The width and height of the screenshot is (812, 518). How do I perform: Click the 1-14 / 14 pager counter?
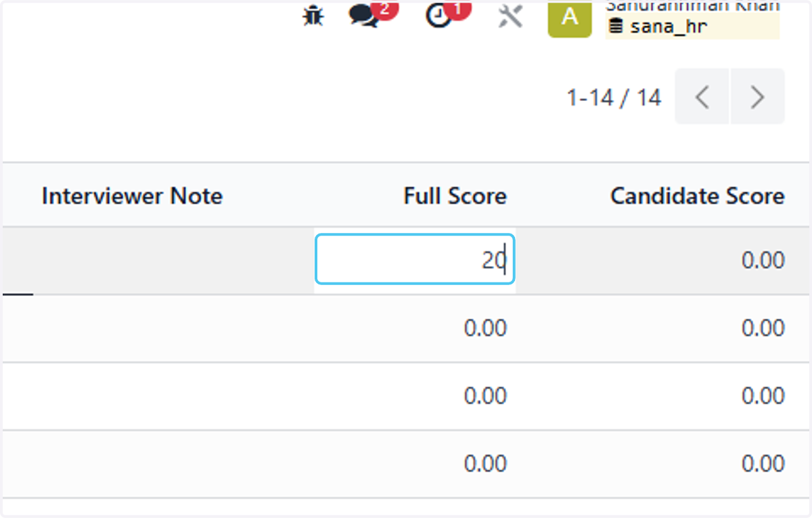(x=614, y=98)
